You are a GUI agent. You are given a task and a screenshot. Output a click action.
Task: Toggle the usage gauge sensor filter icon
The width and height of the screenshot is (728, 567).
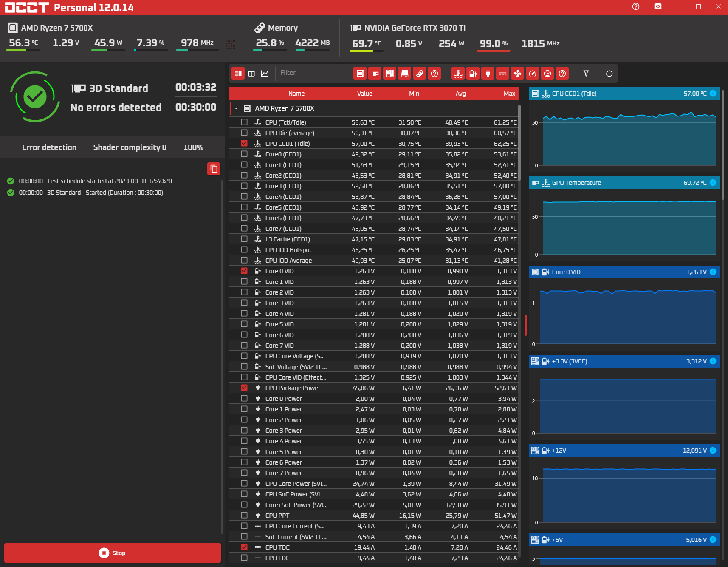[x=547, y=74]
